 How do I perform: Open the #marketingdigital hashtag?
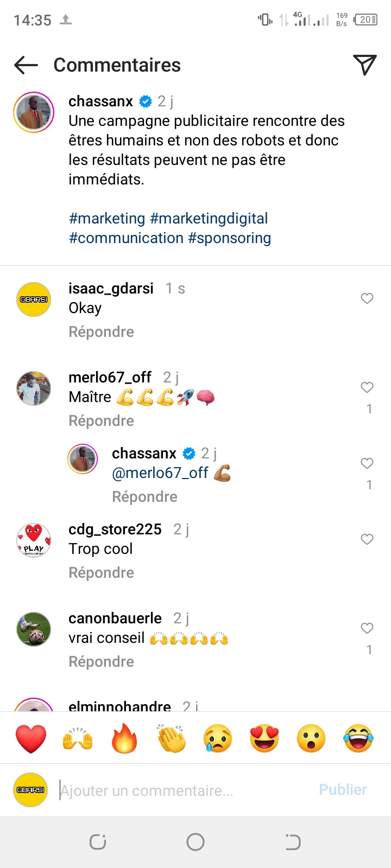tap(209, 219)
